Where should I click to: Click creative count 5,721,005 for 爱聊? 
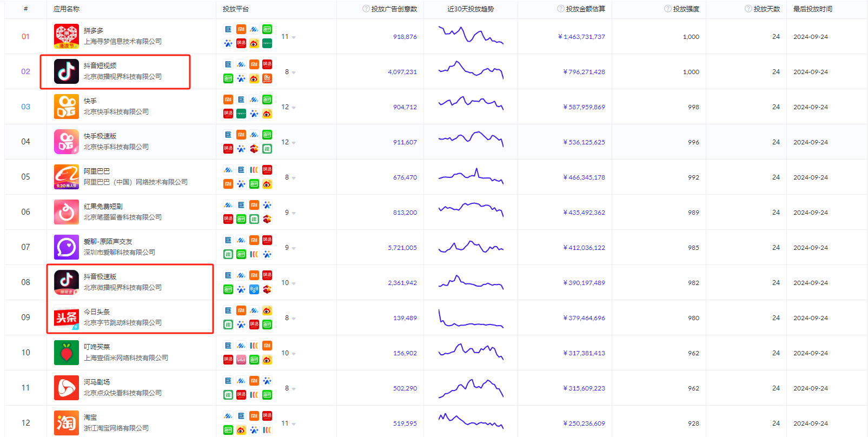click(402, 248)
